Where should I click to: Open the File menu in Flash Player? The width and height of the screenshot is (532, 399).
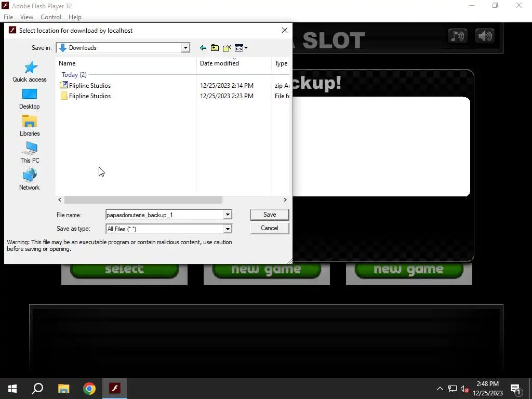[x=8, y=17]
